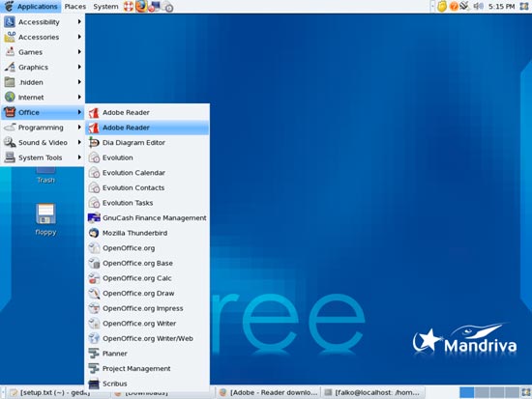
Task: Open Scribus desktop publishing
Action: (x=147, y=384)
